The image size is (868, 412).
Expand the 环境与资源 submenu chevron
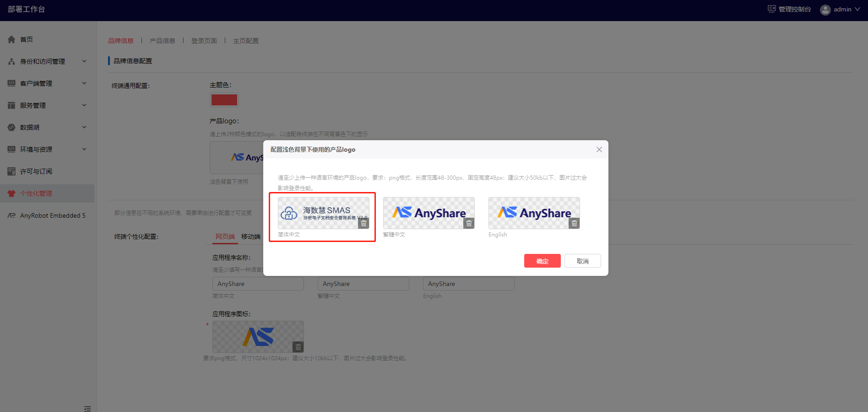pos(84,149)
